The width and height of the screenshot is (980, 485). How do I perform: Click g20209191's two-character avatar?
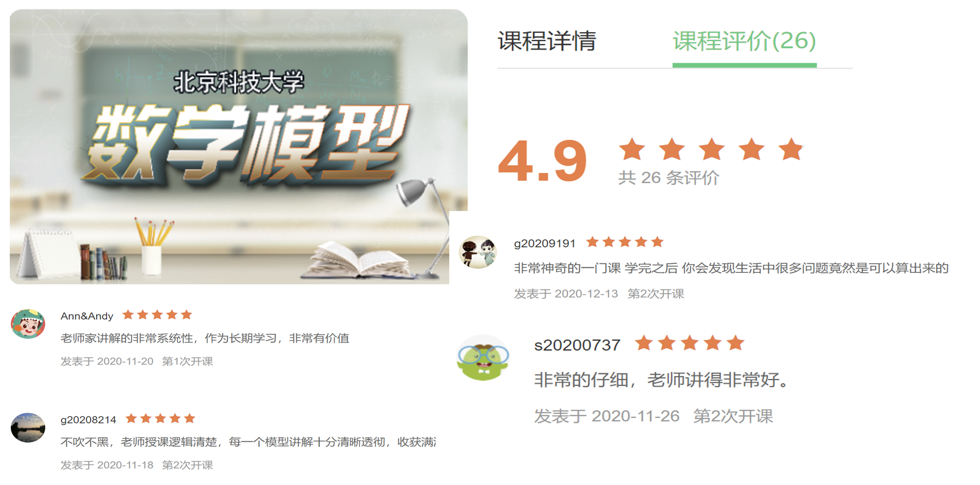pos(478,252)
